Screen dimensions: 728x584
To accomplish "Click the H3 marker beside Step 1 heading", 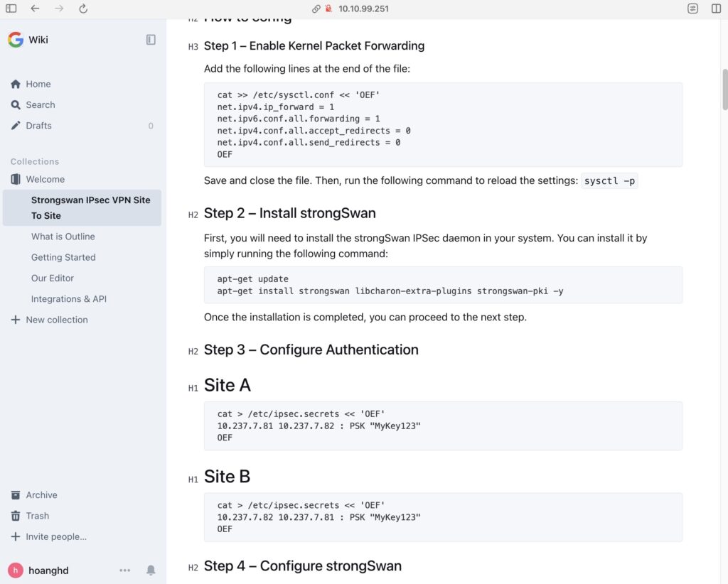I will pos(193,46).
